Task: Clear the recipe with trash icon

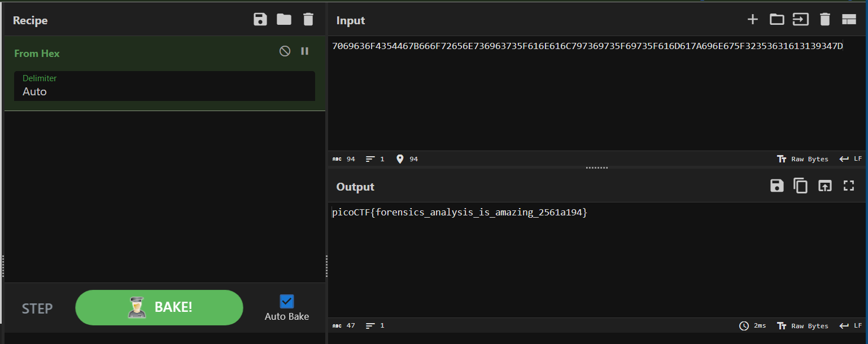Action: 308,20
